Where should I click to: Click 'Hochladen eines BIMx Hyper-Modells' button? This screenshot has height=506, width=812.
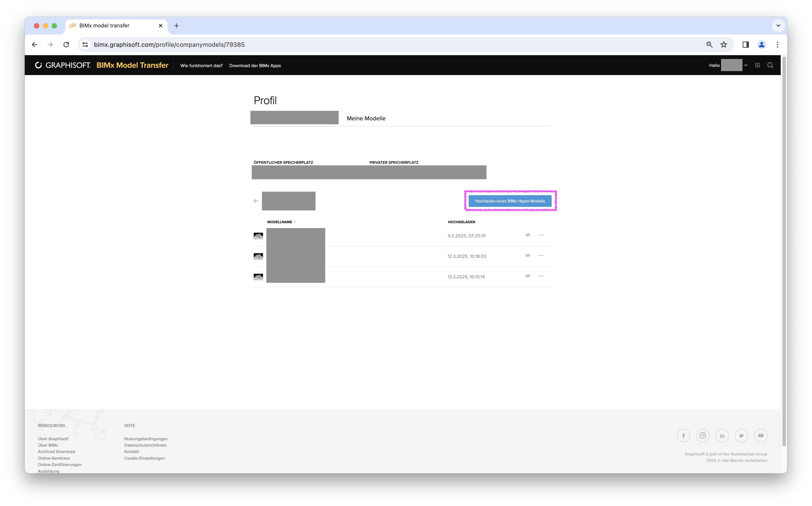click(x=510, y=201)
